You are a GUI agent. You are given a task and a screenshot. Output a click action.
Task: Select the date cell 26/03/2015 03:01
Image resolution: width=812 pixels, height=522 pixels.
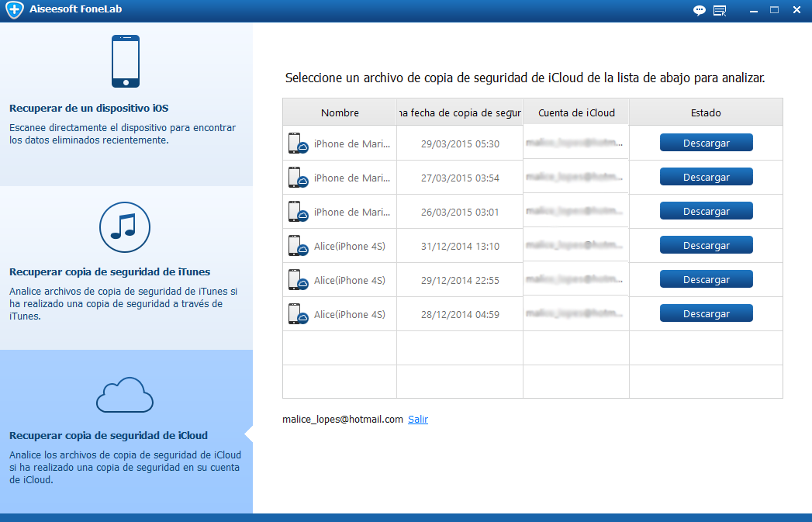click(x=460, y=213)
